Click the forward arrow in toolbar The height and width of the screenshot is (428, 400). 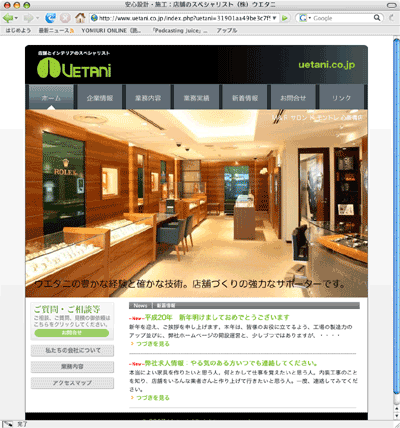pos(29,18)
